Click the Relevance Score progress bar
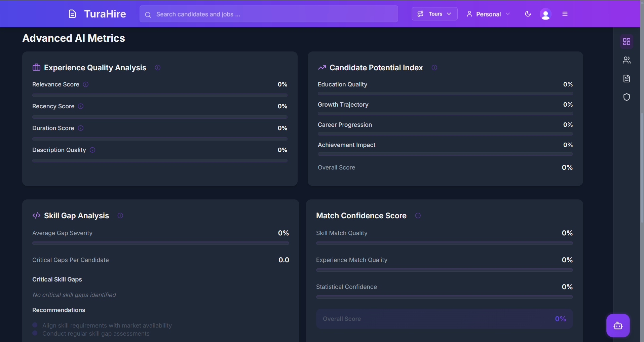This screenshot has height=342, width=644. pyautogui.click(x=160, y=95)
